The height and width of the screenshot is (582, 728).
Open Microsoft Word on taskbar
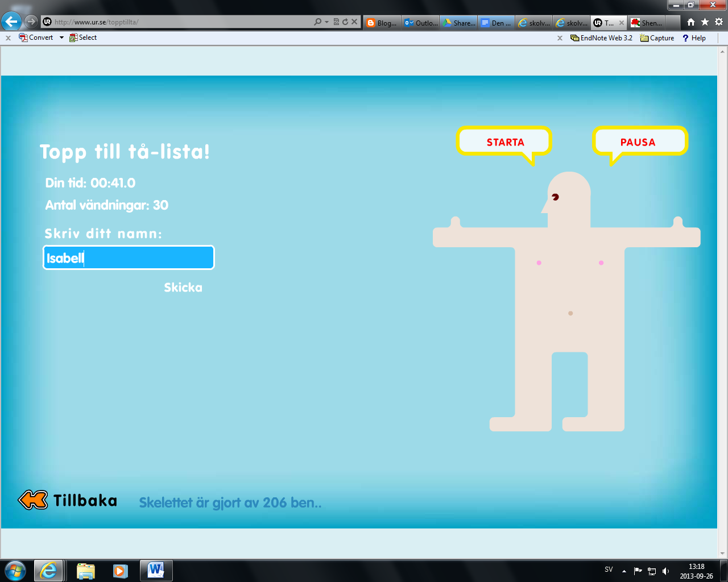[x=156, y=570]
